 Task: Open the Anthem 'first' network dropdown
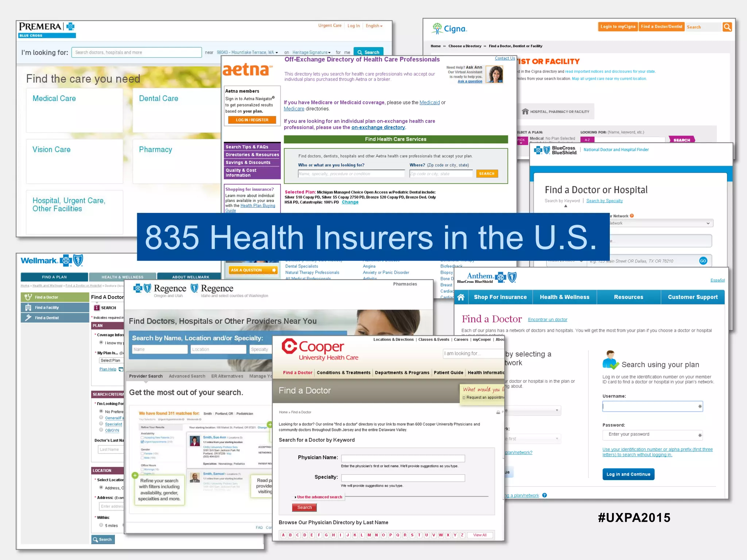[x=533, y=439]
